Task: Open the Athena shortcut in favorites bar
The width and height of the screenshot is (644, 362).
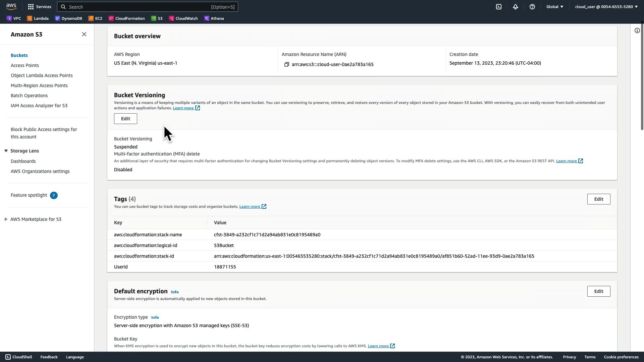Action: [214, 18]
